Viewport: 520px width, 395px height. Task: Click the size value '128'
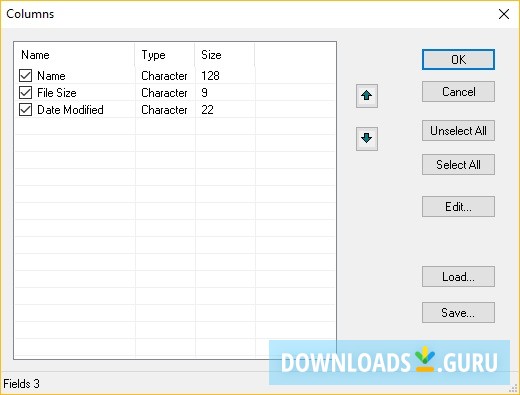(210, 76)
